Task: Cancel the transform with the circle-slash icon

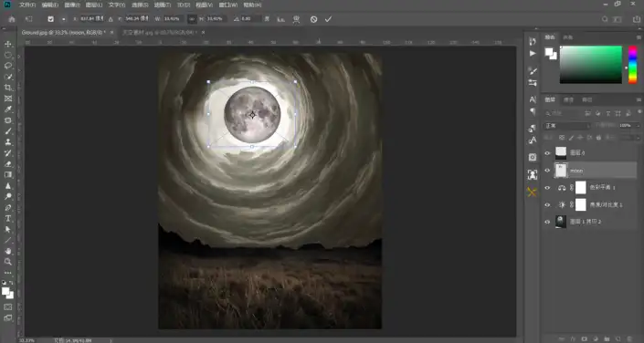Action: pos(314,19)
